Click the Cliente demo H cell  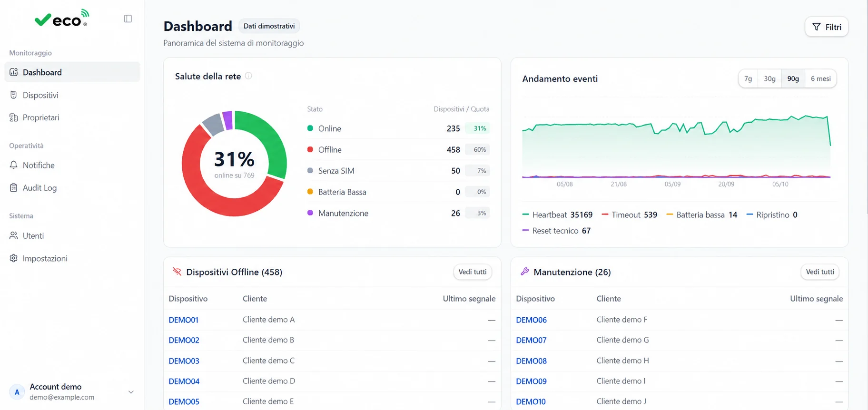(x=622, y=361)
